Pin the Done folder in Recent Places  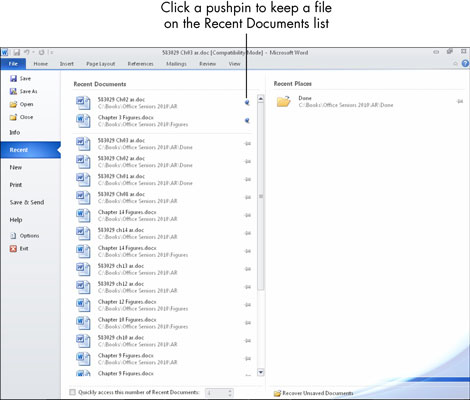click(460, 101)
